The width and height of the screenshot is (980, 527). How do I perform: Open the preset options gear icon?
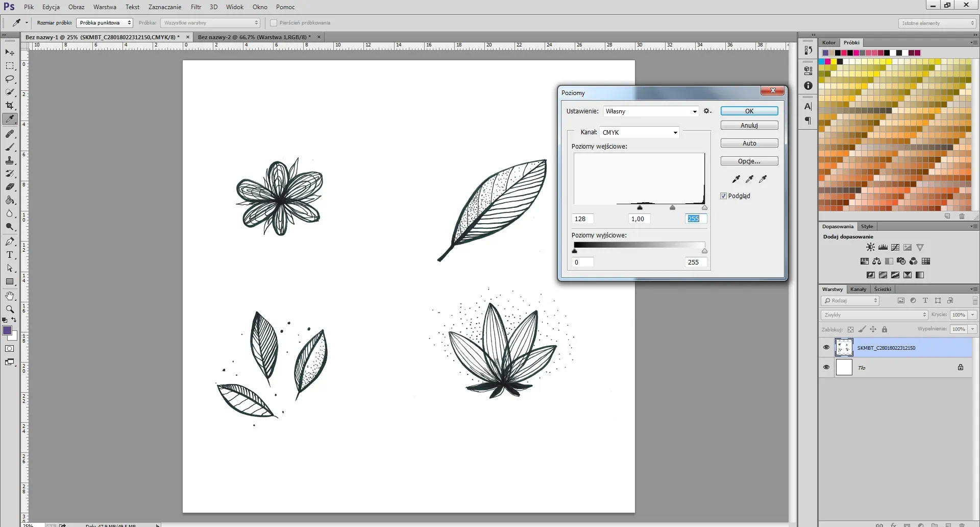(x=707, y=111)
